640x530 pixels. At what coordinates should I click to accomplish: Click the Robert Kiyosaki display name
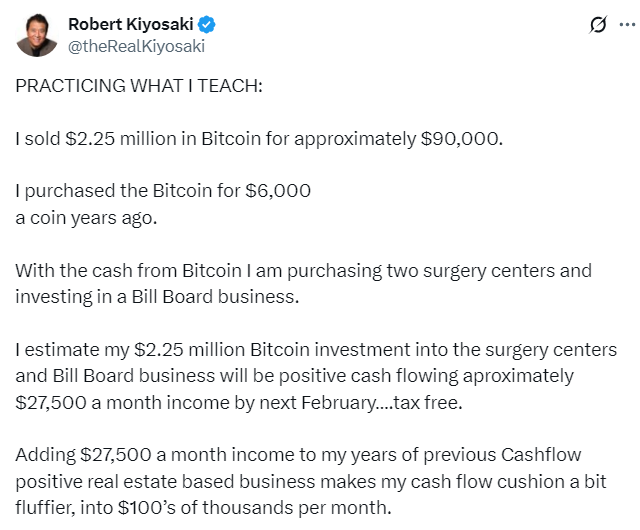(x=131, y=25)
